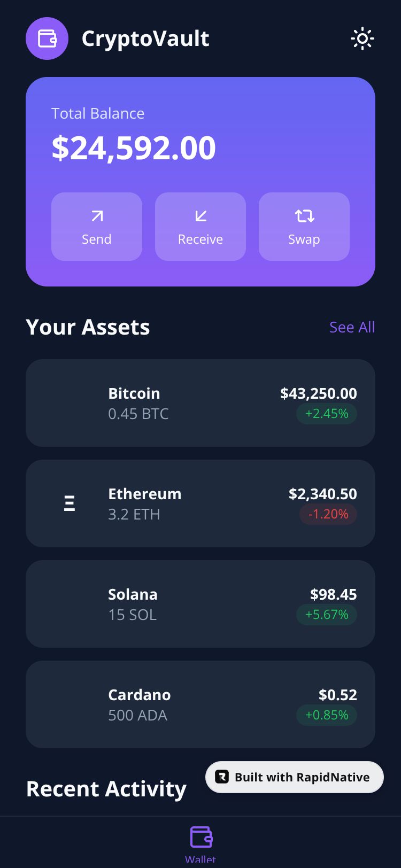401x868 pixels.
Task: Open the Ethereum asset name
Action: pyautogui.click(x=145, y=494)
